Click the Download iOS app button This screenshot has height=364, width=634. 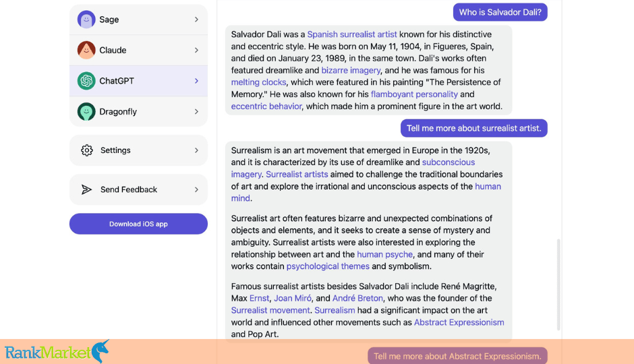coord(138,224)
